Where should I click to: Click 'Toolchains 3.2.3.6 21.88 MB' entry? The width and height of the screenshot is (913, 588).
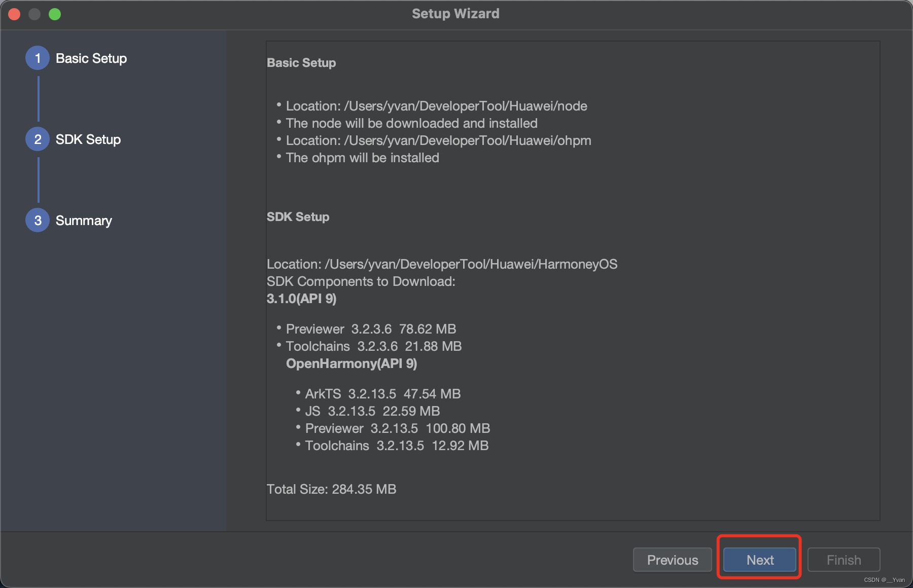[x=373, y=346]
